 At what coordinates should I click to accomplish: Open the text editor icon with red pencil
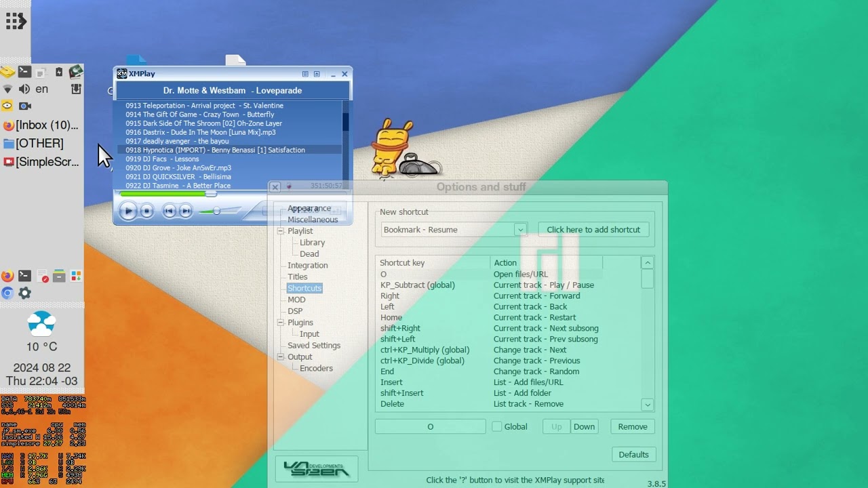[x=42, y=277]
